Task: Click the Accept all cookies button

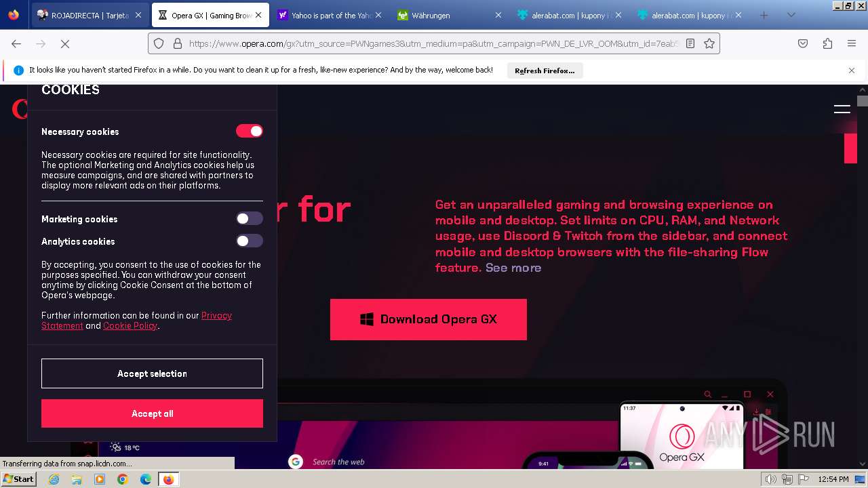Action: point(152,413)
